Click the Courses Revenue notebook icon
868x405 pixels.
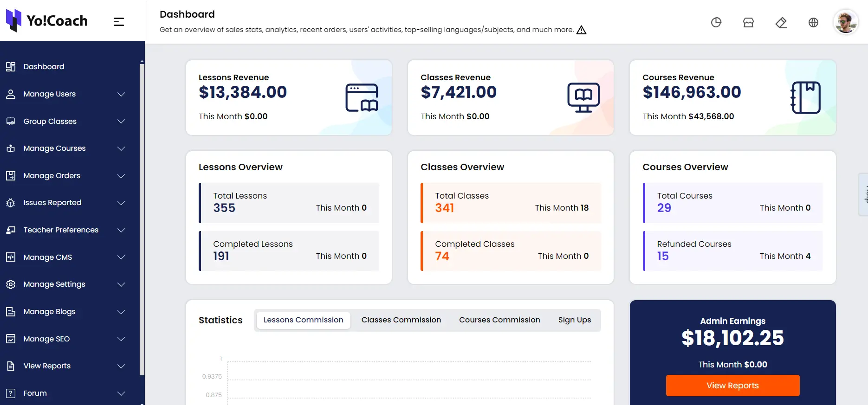[x=805, y=97]
